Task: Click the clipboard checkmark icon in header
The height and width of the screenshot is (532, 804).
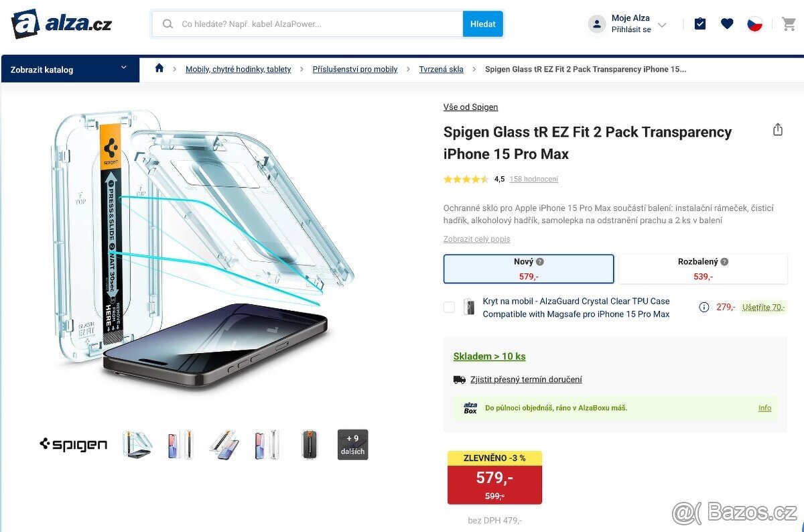Action: click(700, 24)
